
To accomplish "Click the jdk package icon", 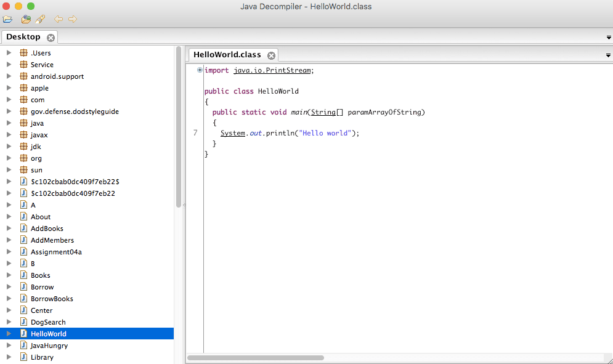I will coord(24,146).
